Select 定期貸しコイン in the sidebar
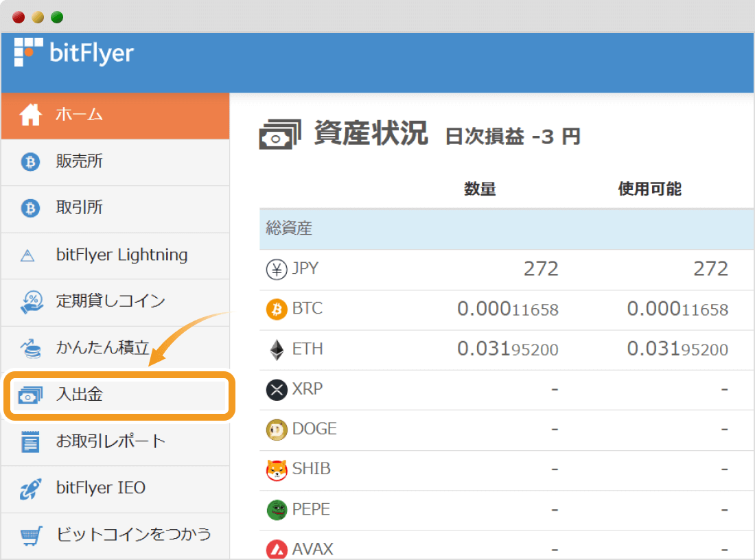The height and width of the screenshot is (560, 755). coord(115,303)
